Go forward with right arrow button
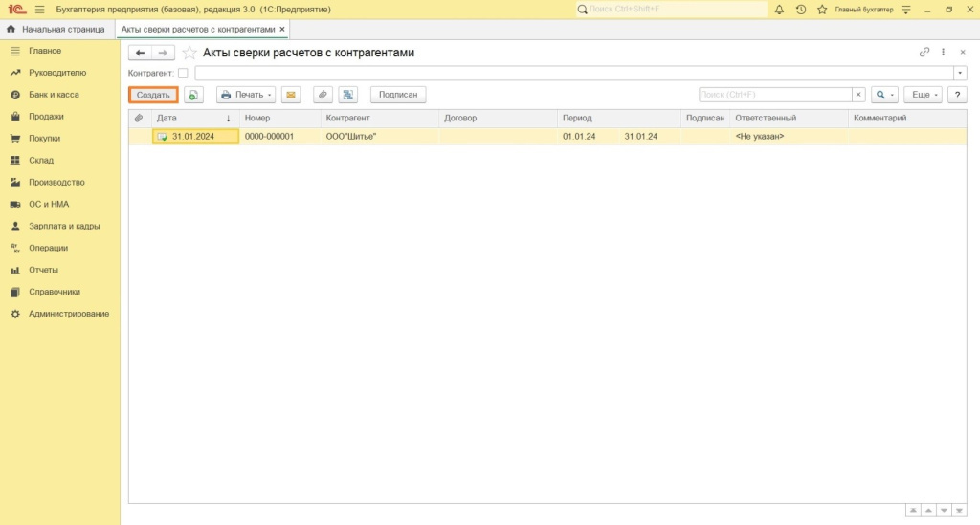The image size is (980, 525). [163, 53]
